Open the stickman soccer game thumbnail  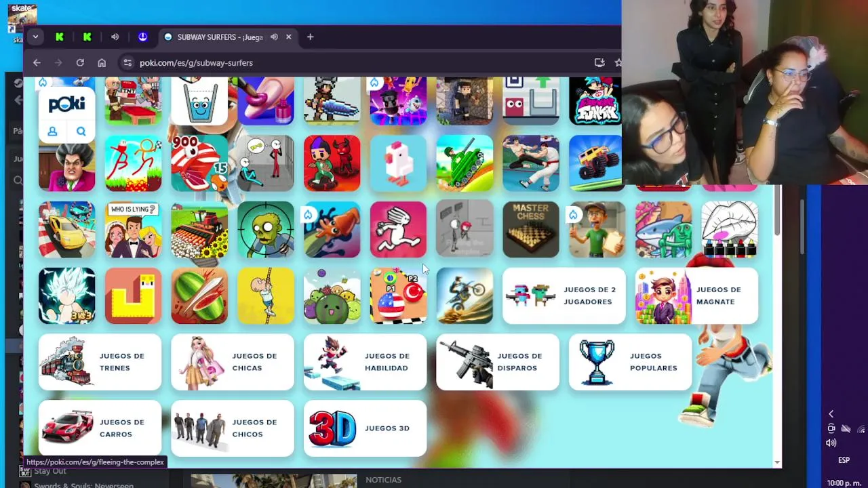[133, 163]
